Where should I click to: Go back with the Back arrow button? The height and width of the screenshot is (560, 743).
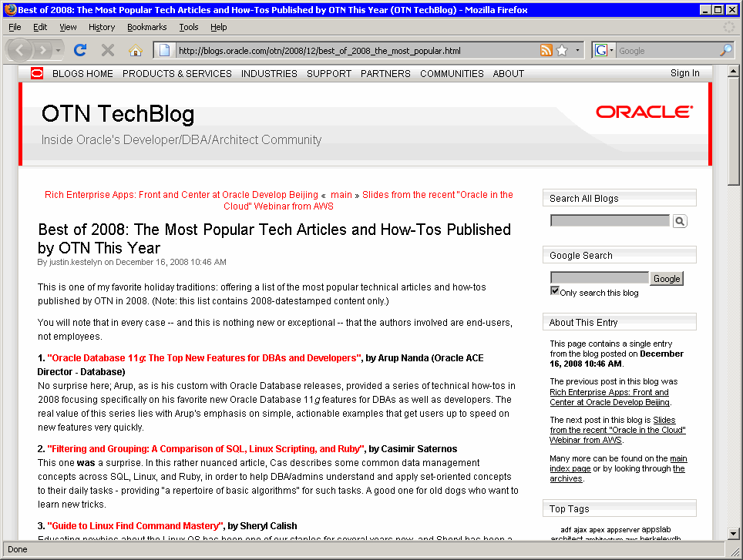coord(19,50)
